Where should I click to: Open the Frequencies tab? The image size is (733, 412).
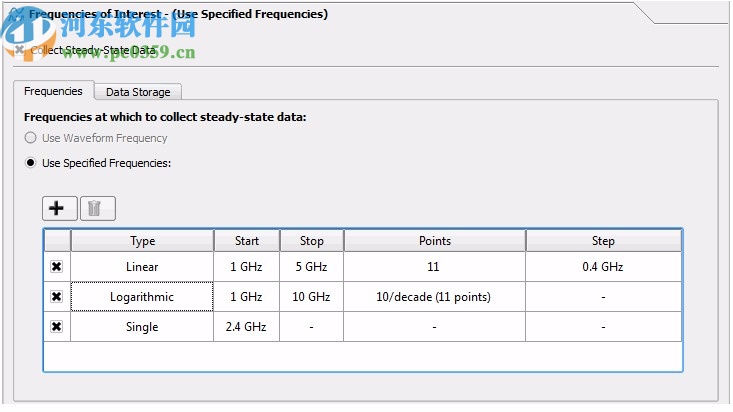tap(53, 91)
